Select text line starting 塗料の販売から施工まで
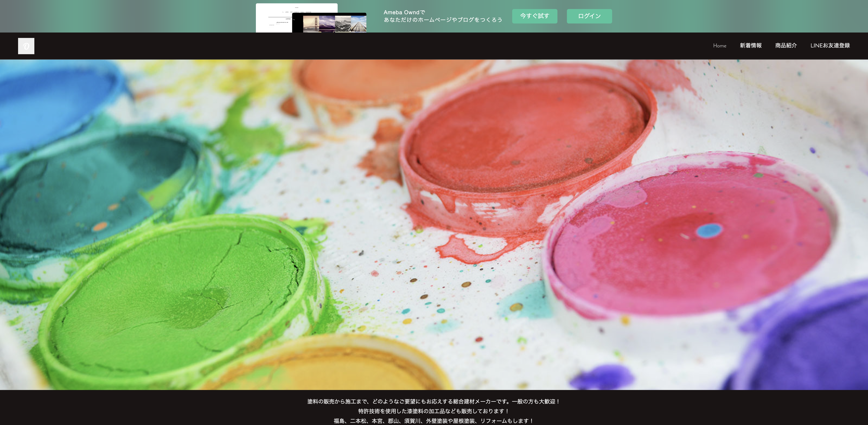The height and width of the screenshot is (425, 868). (x=434, y=402)
